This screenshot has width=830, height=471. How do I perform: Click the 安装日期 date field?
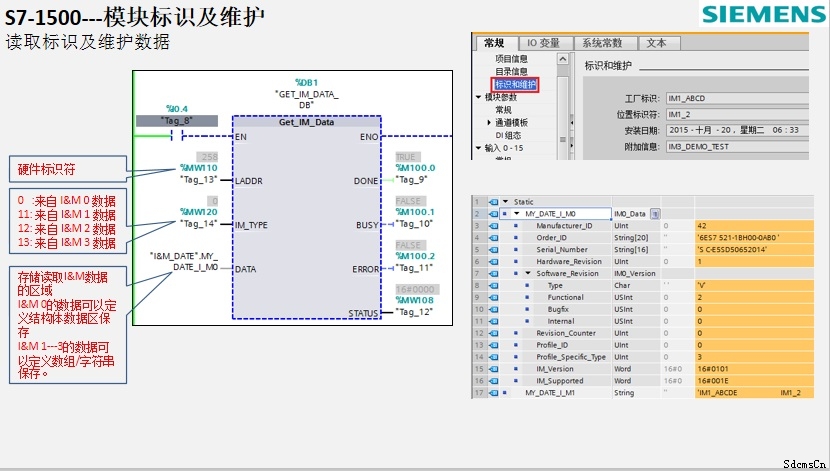[737, 130]
